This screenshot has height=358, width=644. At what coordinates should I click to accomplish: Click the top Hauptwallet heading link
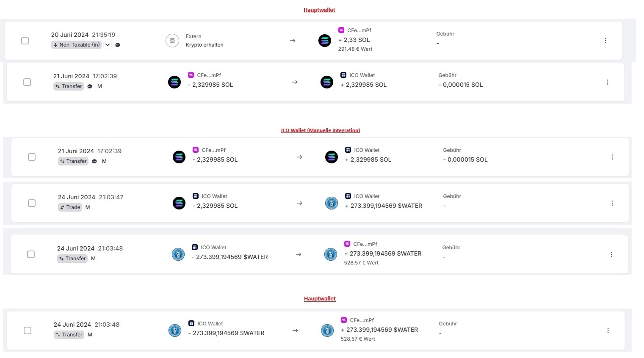[319, 10]
